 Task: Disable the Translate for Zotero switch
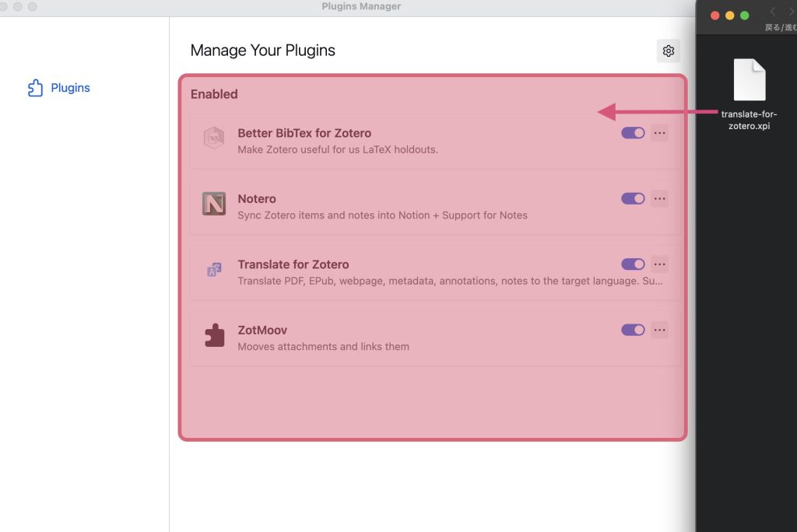point(633,264)
